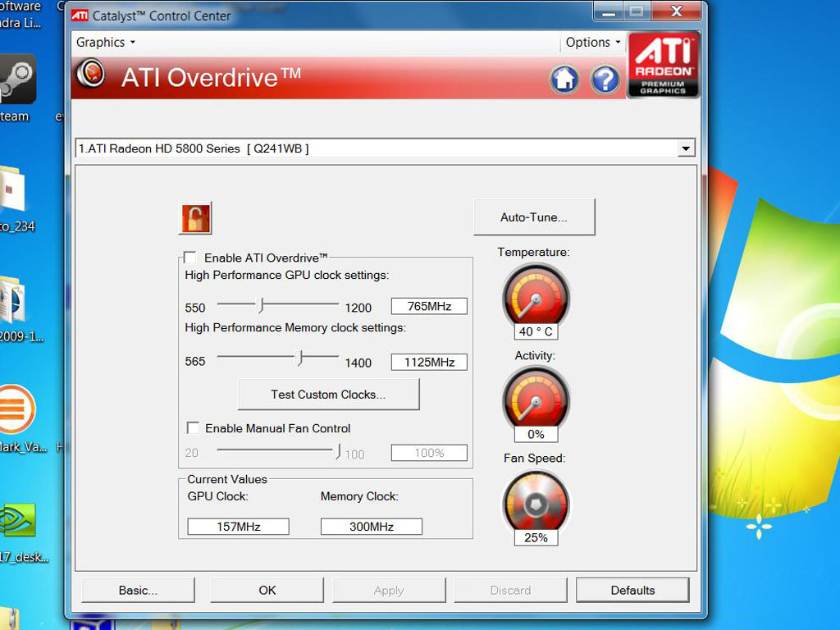Click the unlock padlock icon
This screenshot has width=840, height=630.
[x=195, y=218]
